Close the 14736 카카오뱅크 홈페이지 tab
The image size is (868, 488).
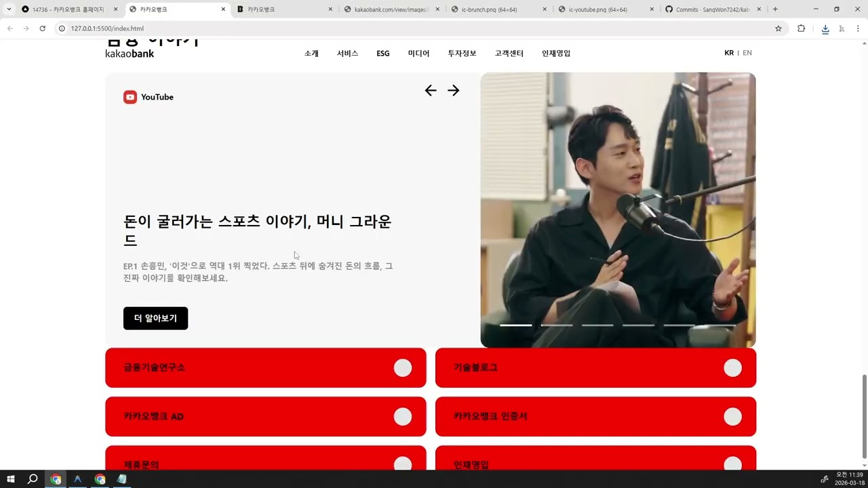pyautogui.click(x=116, y=9)
